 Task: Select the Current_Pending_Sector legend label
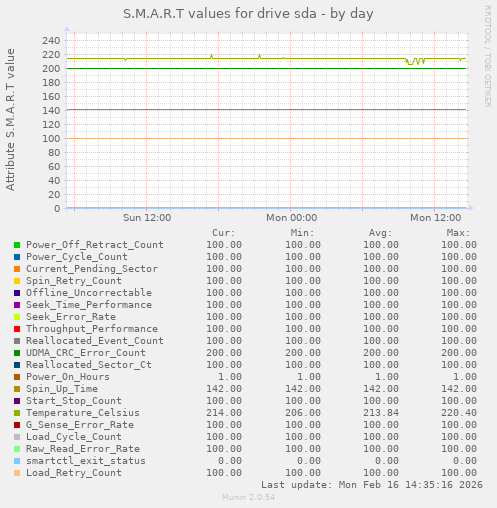point(92,269)
